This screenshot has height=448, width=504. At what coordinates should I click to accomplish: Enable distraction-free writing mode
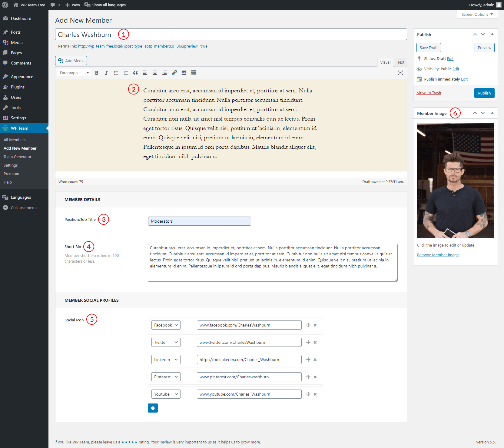tap(400, 73)
